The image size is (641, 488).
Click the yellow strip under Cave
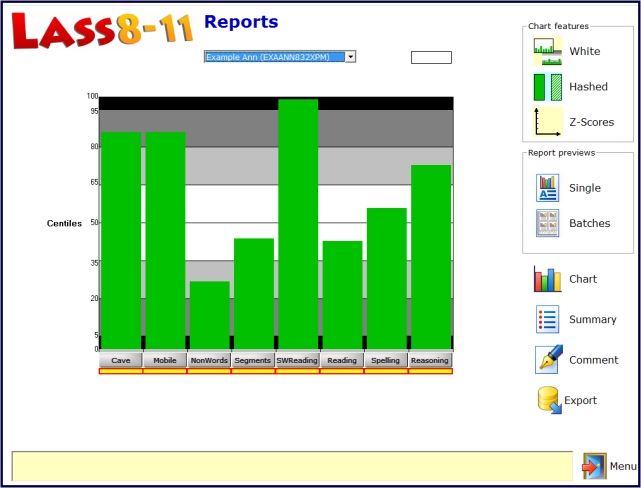pyautogui.click(x=121, y=371)
